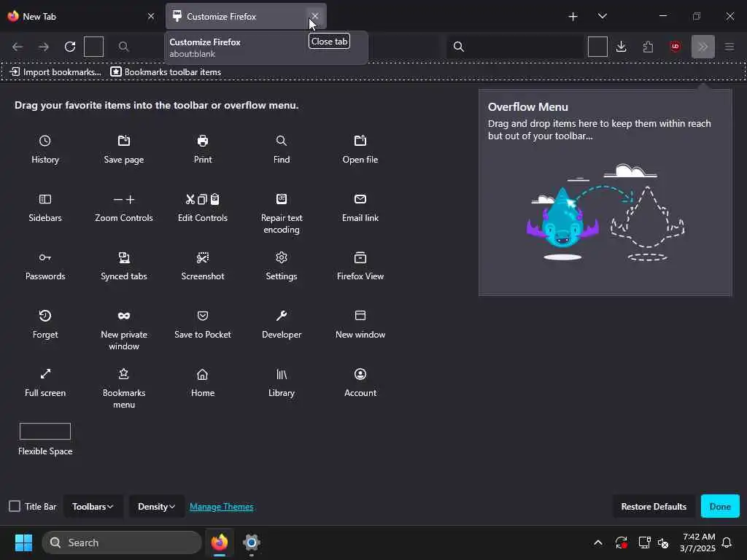747x560 pixels.
Task: Click the Firefox View icon
Action: click(x=360, y=257)
